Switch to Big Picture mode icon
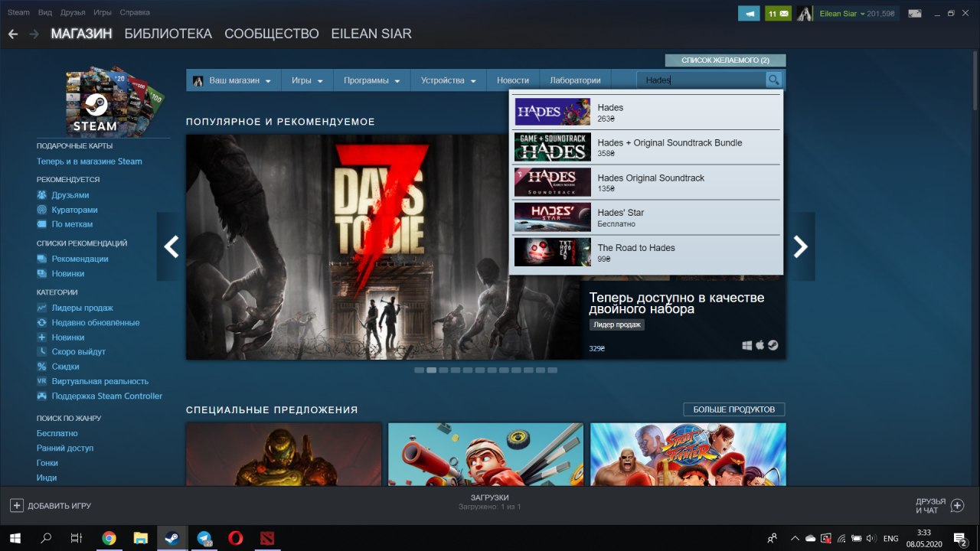Viewport: 980px width, 551px height. click(x=915, y=13)
